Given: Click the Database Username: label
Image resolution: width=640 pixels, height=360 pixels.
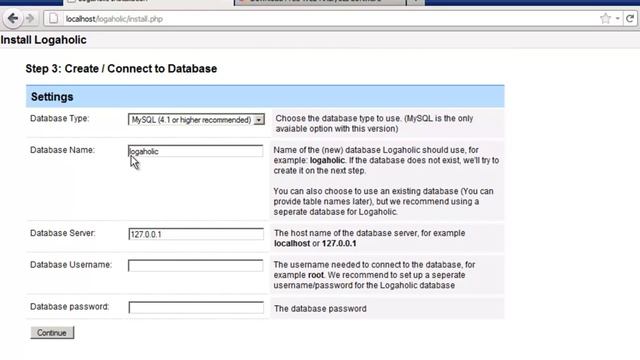Looking at the screenshot, I should (71, 264).
